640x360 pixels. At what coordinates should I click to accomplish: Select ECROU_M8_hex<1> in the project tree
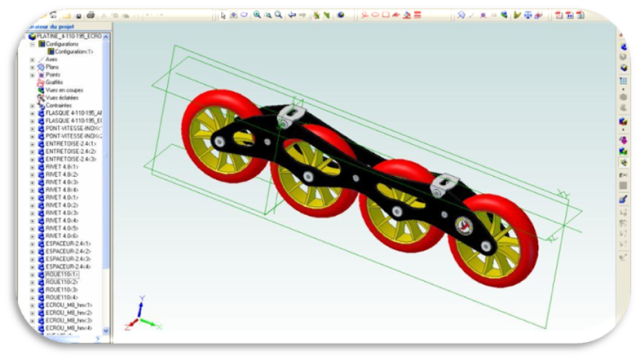click(69, 305)
